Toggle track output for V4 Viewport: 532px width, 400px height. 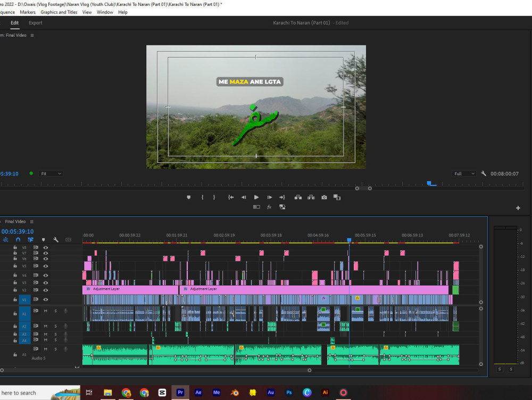(45, 275)
